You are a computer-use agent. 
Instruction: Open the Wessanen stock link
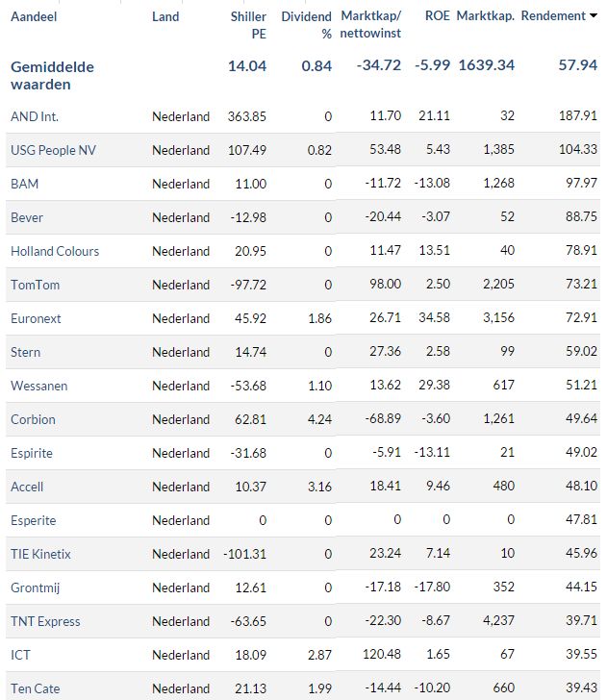(x=38, y=387)
